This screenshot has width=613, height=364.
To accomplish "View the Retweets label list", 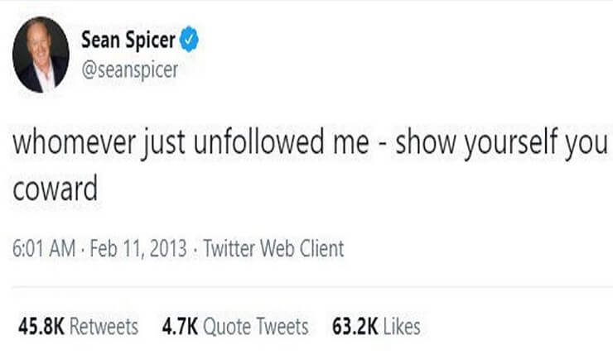I will (x=104, y=327).
